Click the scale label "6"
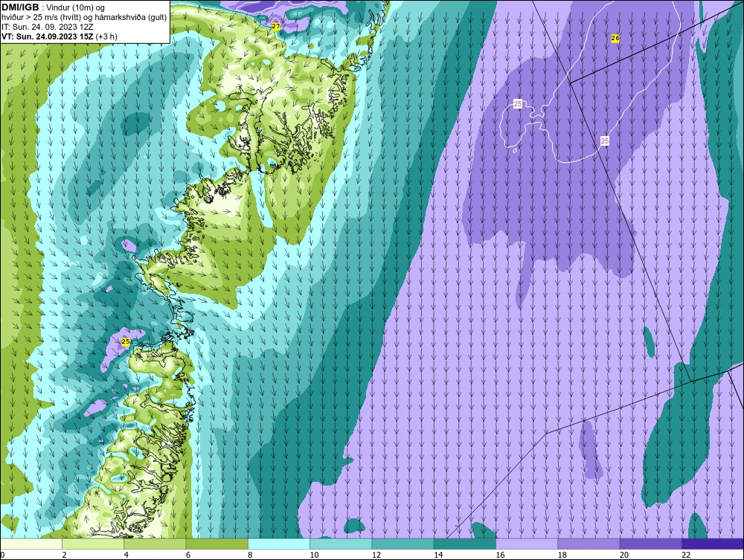Screen dimensions: 744x560 (188, 555)
